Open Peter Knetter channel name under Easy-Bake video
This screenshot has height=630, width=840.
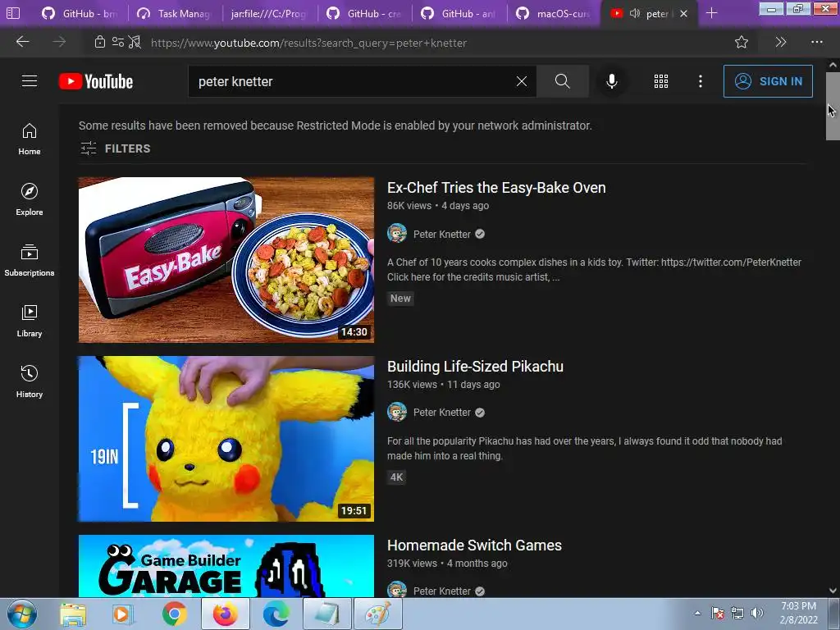(x=442, y=234)
